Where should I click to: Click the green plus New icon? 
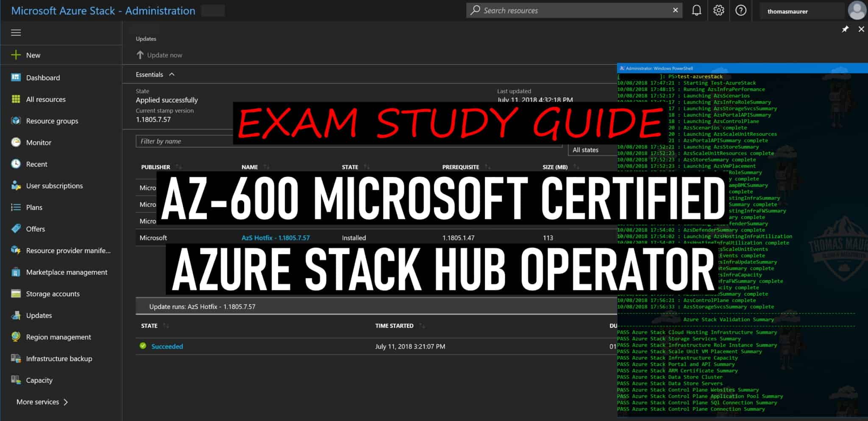(16, 55)
